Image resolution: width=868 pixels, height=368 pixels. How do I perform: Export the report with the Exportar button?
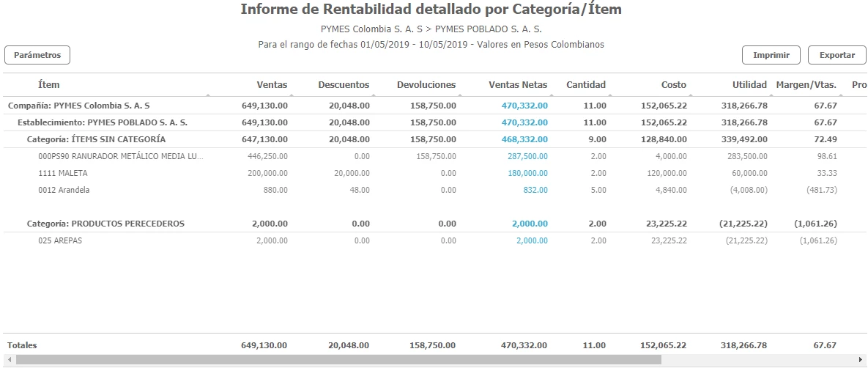[x=837, y=55]
